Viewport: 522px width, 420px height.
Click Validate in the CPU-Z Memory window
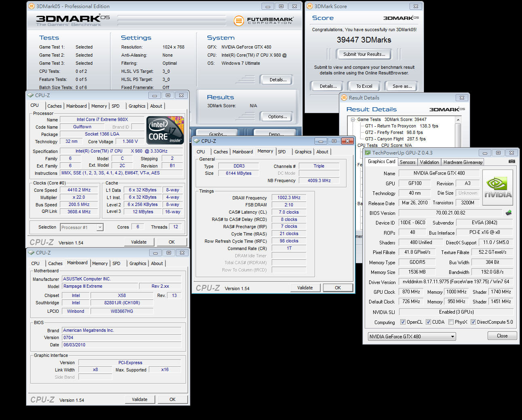click(x=305, y=288)
